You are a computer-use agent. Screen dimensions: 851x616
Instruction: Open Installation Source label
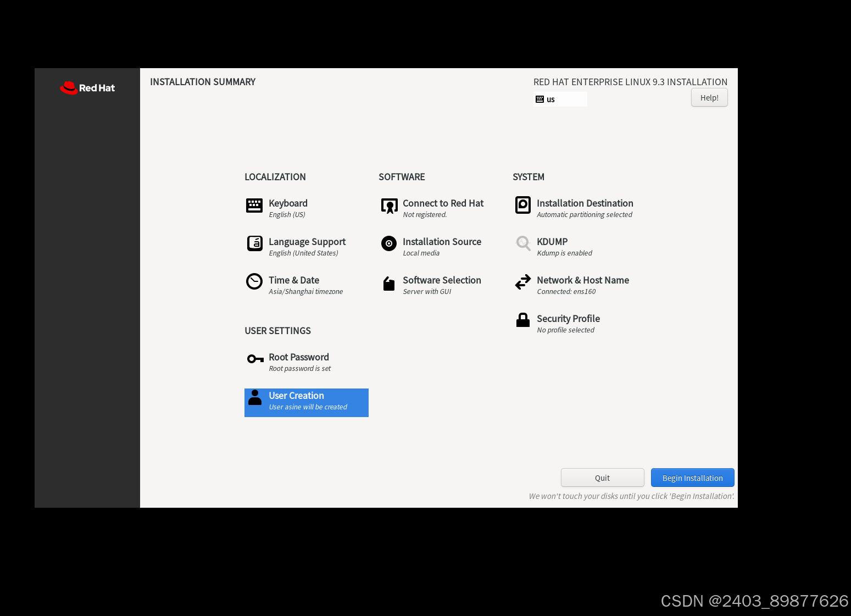click(x=442, y=242)
